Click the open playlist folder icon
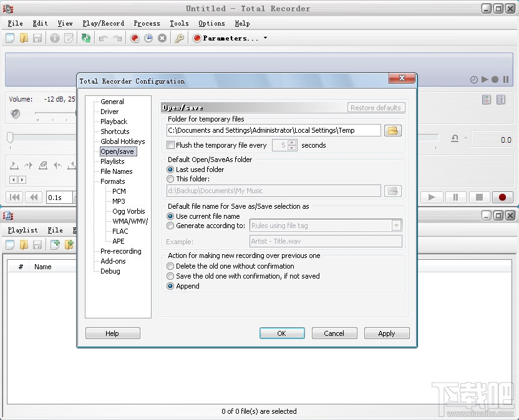 click(x=24, y=245)
